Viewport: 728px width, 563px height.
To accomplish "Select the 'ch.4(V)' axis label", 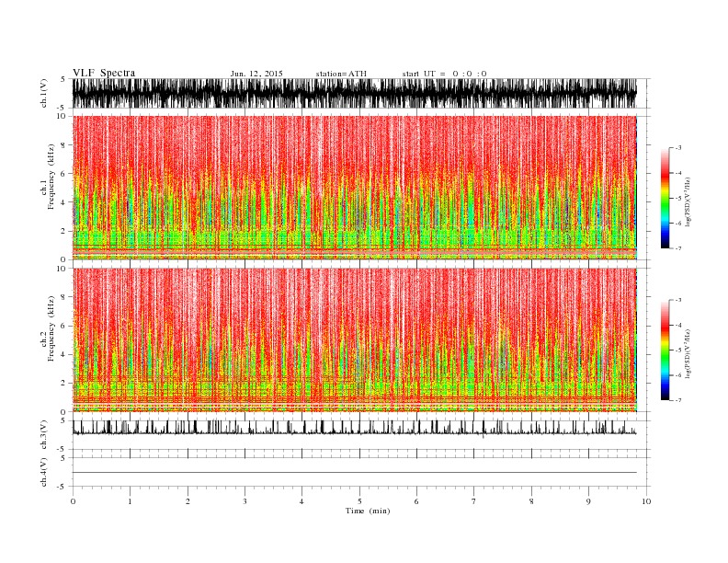I will pos(44,472).
